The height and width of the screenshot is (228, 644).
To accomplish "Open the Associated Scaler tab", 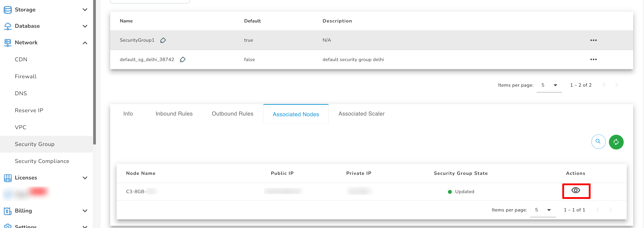I will pos(361,114).
